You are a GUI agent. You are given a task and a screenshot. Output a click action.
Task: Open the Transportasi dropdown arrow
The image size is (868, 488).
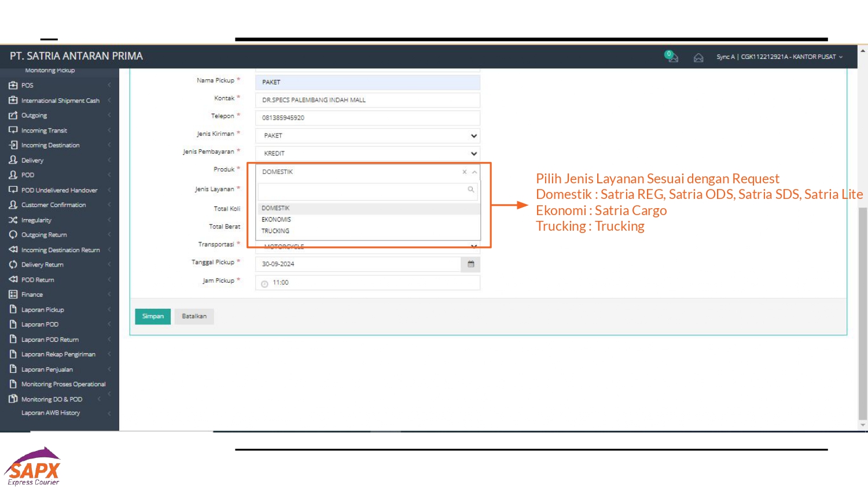point(474,246)
